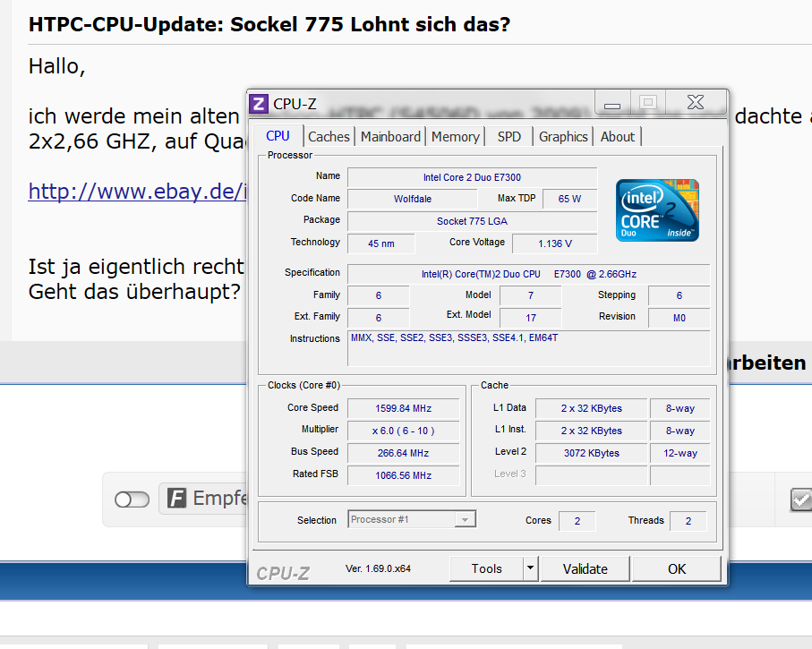This screenshot has height=649, width=812.
Task: Click the Ext. Model value 17
Action: (x=530, y=318)
